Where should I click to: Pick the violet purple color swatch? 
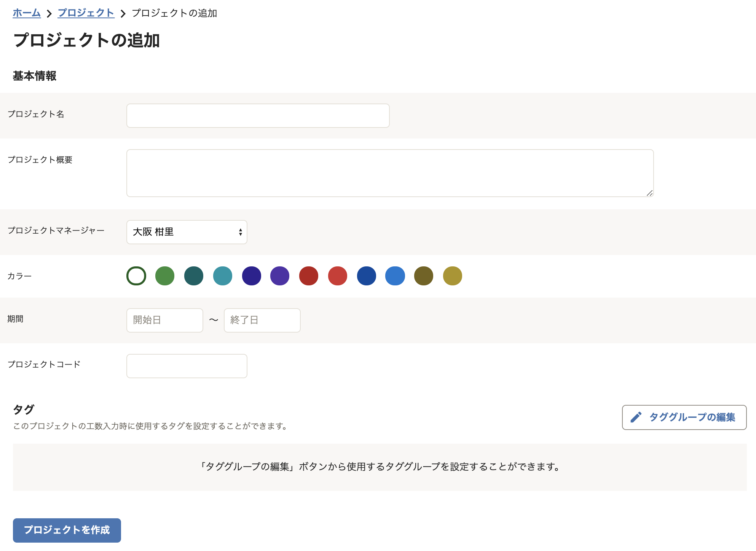[280, 276]
